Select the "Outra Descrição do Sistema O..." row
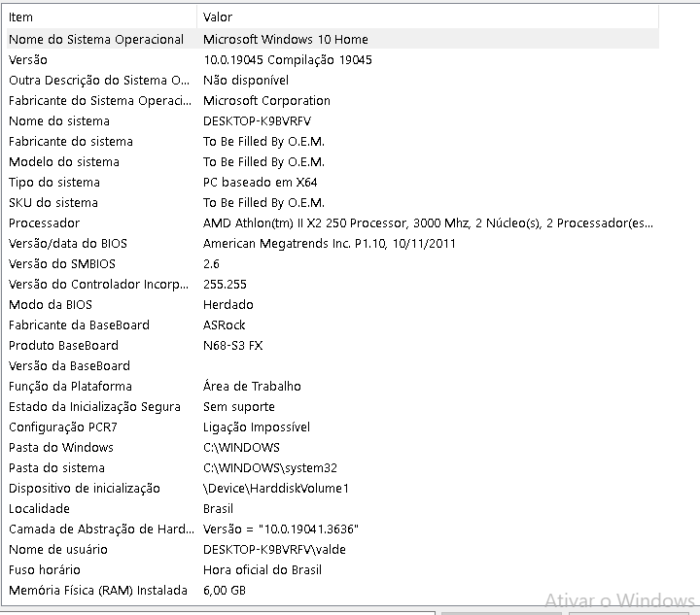Screen dimensions: 700x615 point(332,81)
